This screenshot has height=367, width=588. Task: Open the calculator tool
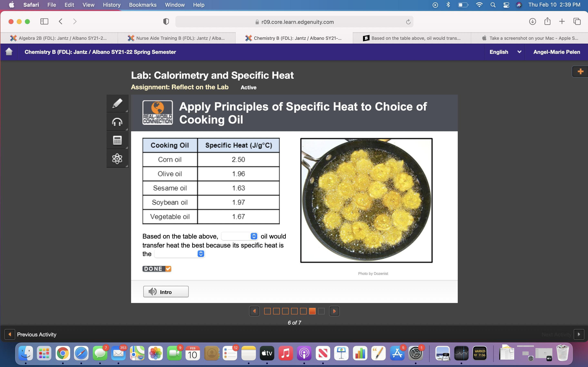coord(117,140)
